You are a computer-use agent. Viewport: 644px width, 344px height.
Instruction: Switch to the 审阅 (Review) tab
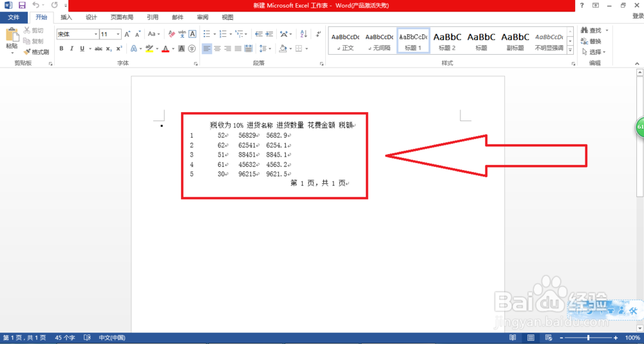(x=202, y=17)
